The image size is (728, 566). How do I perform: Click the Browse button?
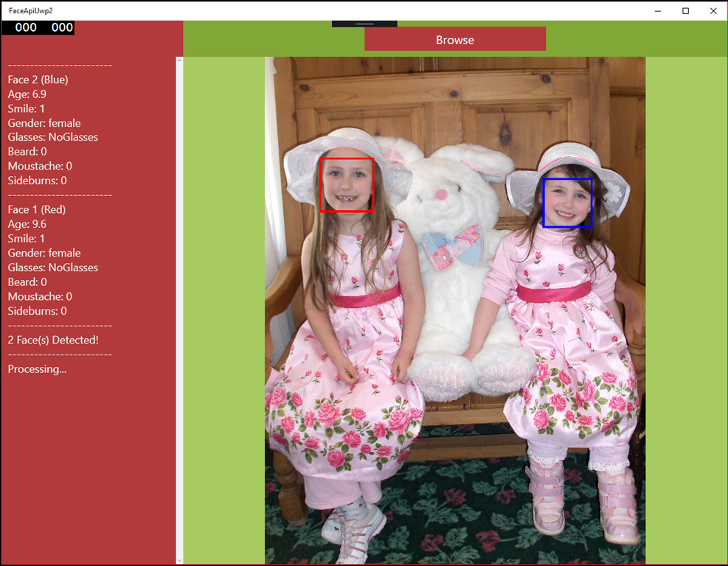455,39
